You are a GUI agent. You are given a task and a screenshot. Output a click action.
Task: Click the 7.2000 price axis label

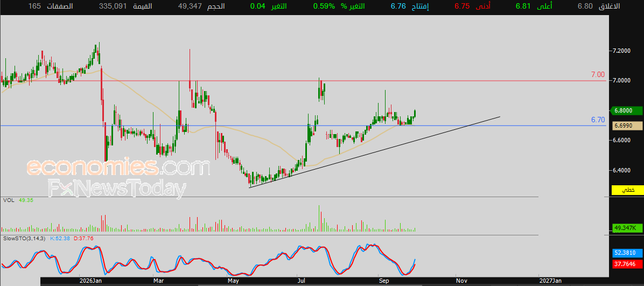(621, 51)
